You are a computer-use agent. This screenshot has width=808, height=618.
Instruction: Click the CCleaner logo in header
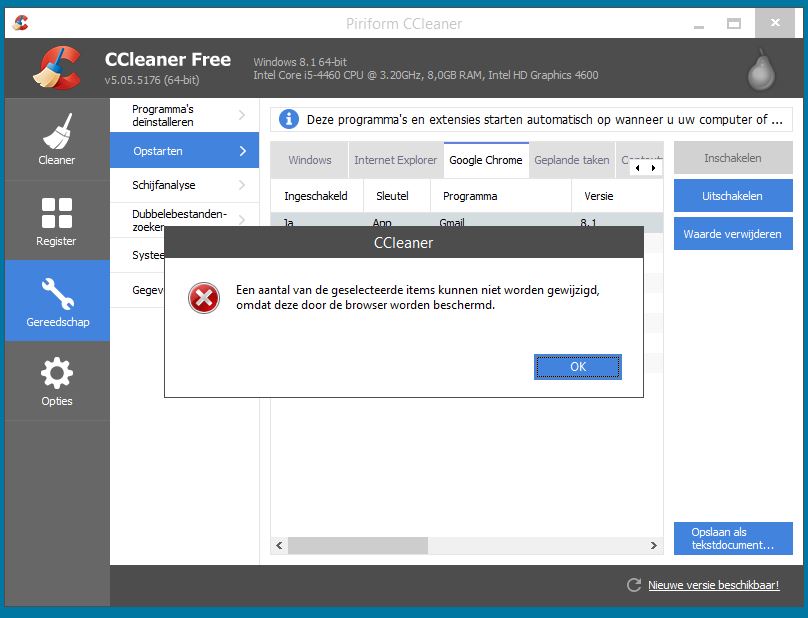[x=57, y=68]
